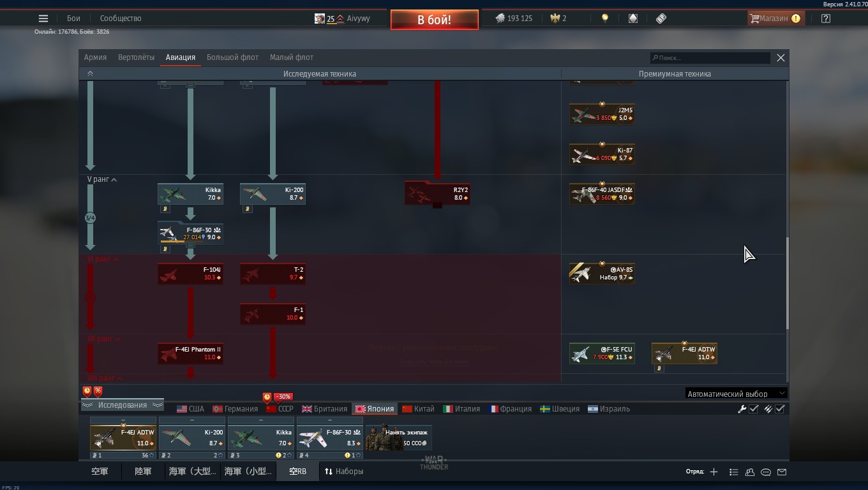Toggle the auto-repair wrench checkbox
The image size is (868, 490).
point(754,409)
